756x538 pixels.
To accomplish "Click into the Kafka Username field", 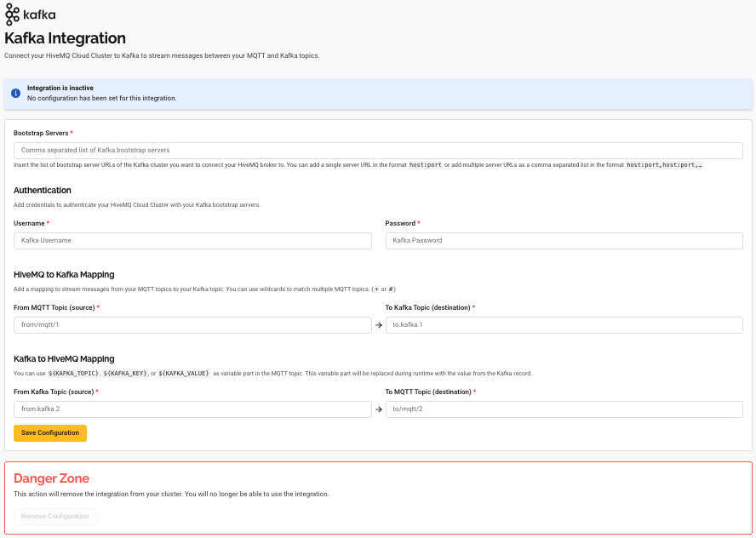I will 192,241.
